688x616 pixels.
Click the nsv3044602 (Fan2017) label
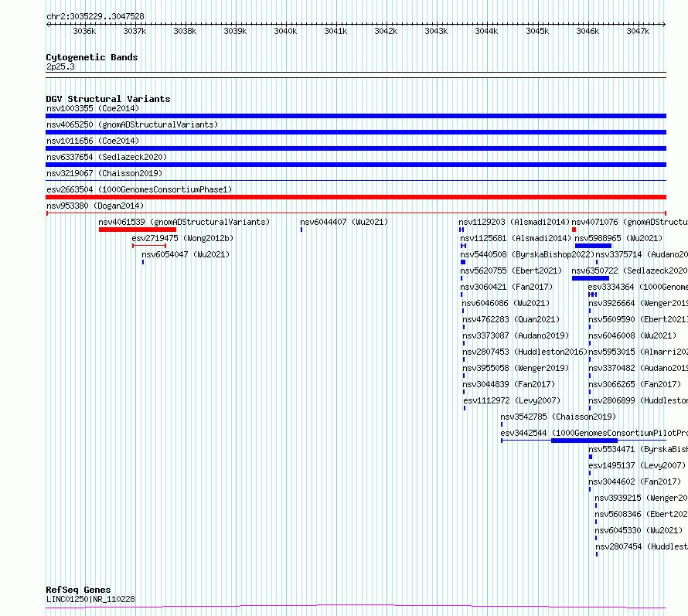[635, 482]
